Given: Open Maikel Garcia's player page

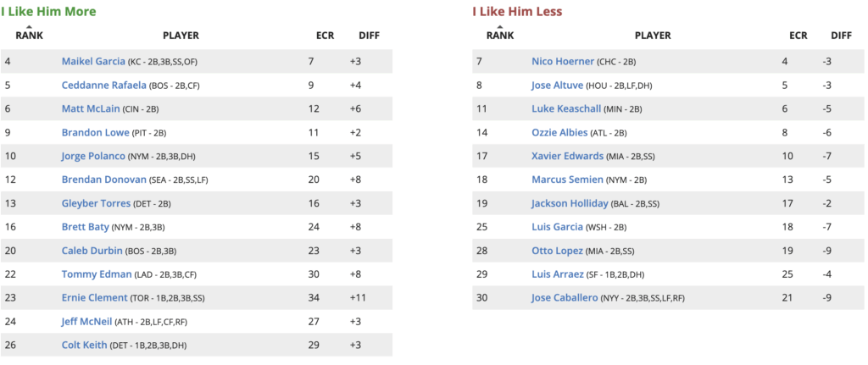Looking at the screenshot, I should point(93,61).
